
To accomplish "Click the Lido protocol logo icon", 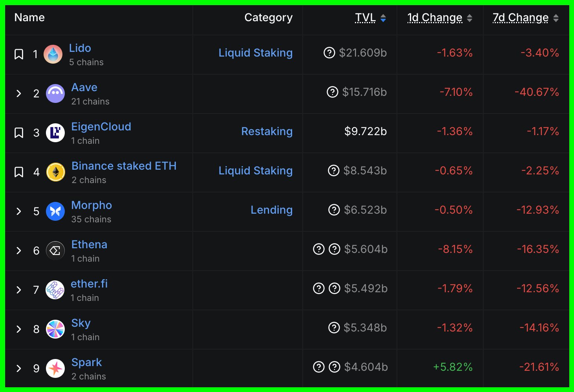I will (53, 54).
